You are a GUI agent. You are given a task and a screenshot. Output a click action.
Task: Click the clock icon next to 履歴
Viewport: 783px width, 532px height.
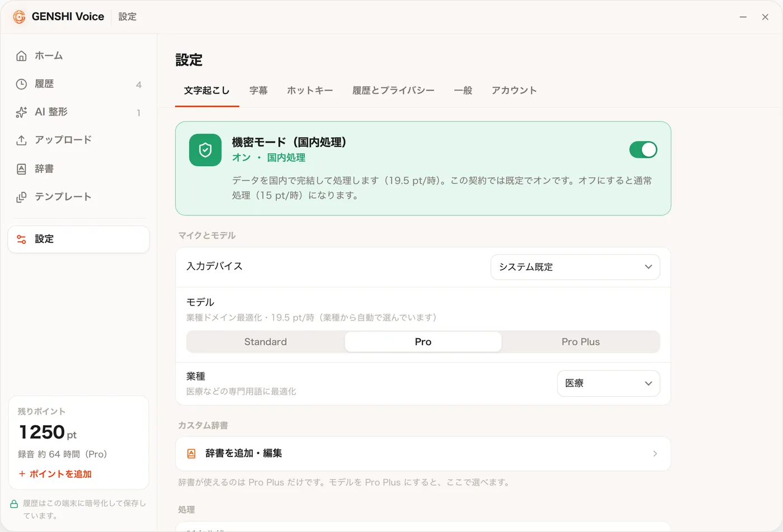click(21, 84)
